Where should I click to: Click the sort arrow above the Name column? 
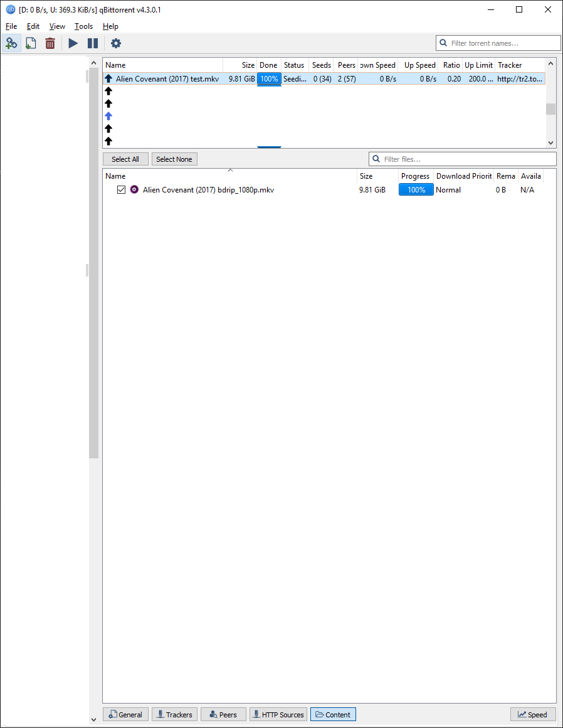click(x=230, y=169)
